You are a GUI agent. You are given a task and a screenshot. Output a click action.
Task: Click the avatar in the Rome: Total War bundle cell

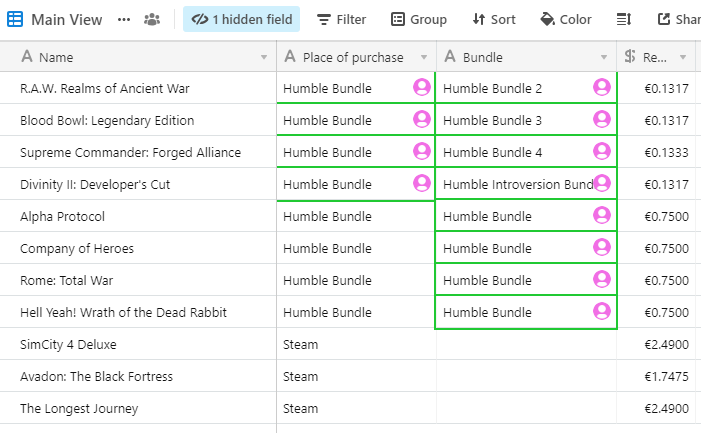pos(602,280)
